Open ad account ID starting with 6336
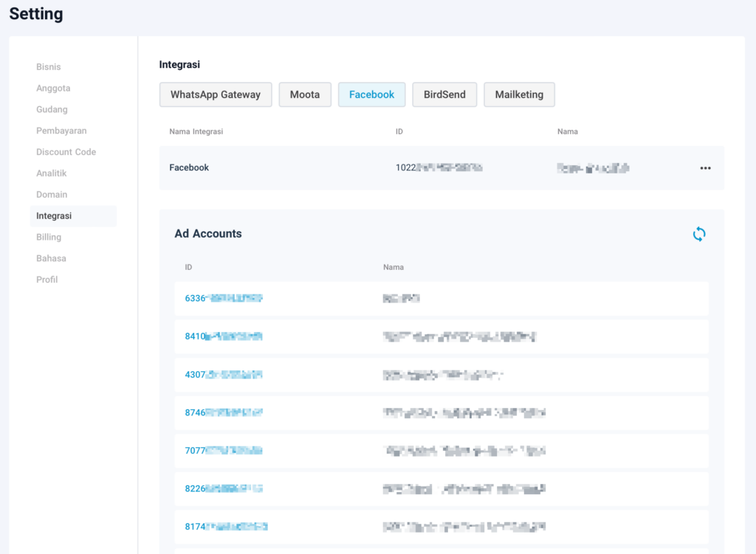Image resolution: width=756 pixels, height=554 pixels. click(x=224, y=298)
